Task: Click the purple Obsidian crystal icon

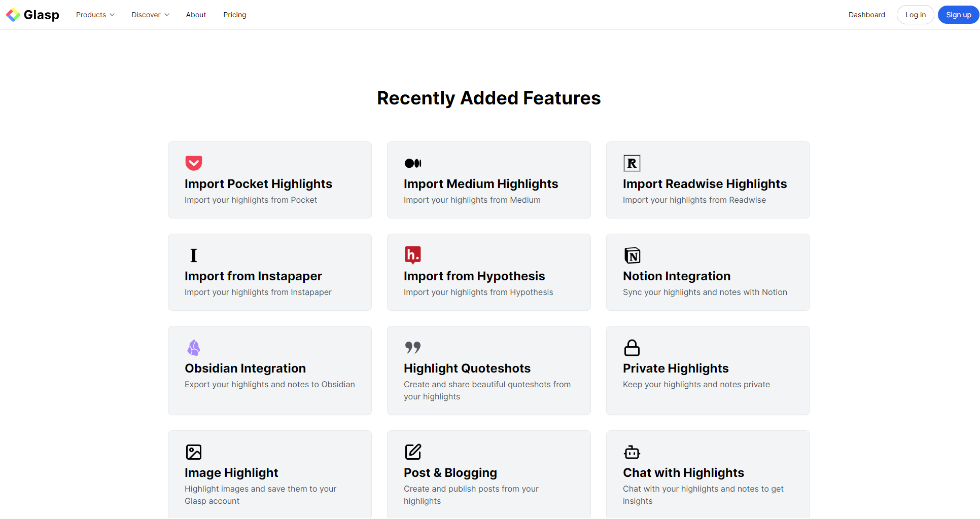Action: click(x=193, y=348)
